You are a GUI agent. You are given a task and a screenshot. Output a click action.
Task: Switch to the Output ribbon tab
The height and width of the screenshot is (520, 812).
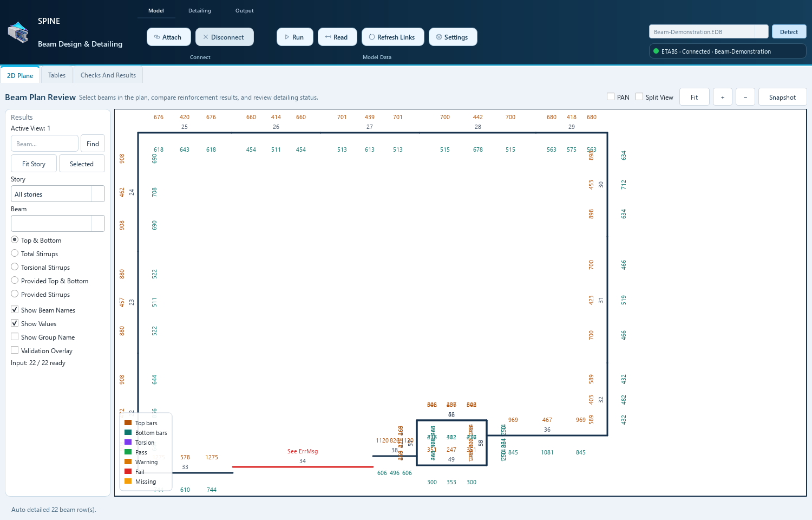click(x=245, y=11)
